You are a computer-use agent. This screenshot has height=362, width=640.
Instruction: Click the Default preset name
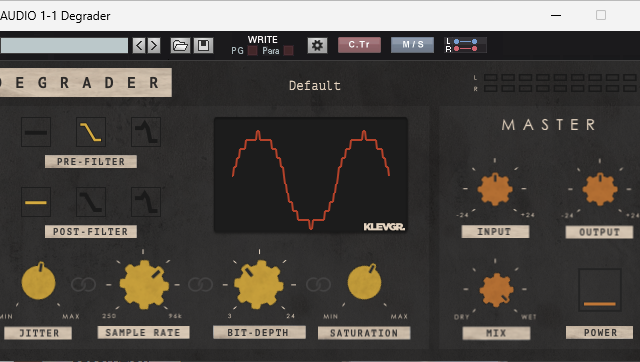click(315, 86)
